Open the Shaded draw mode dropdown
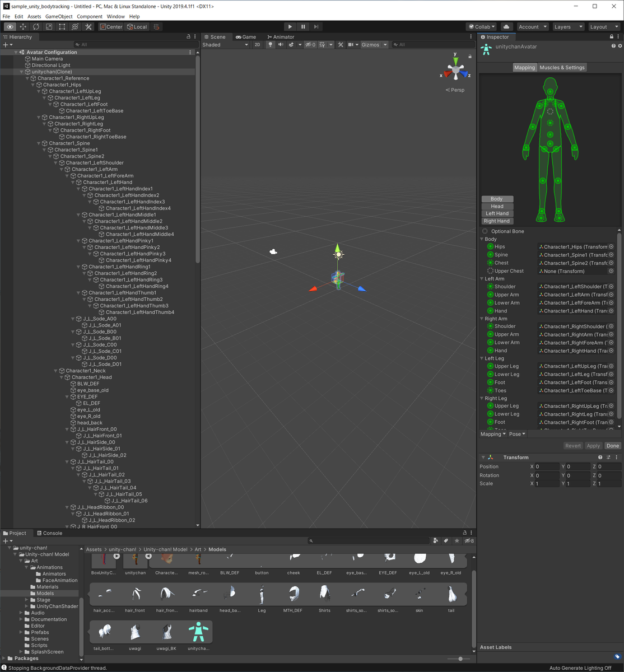The height and width of the screenshot is (672, 624). tap(225, 44)
